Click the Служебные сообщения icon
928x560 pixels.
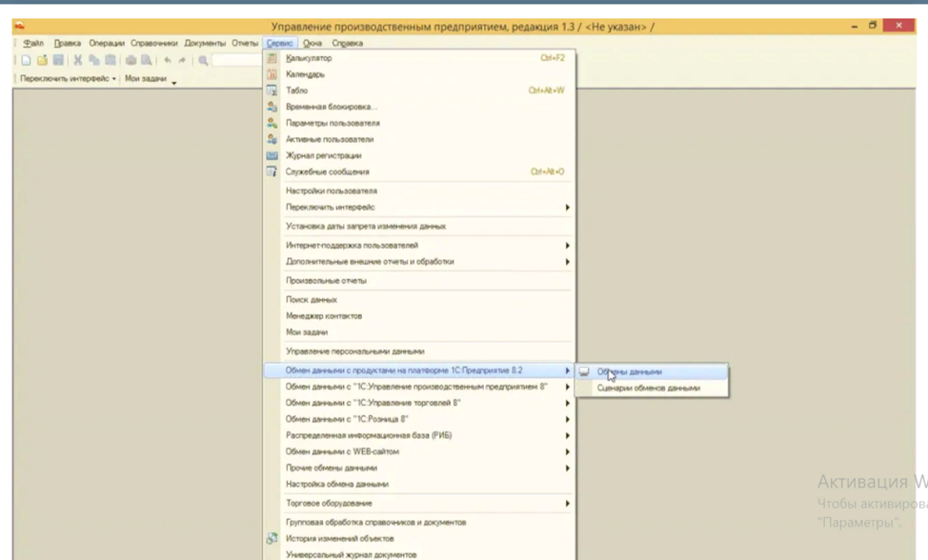272,172
